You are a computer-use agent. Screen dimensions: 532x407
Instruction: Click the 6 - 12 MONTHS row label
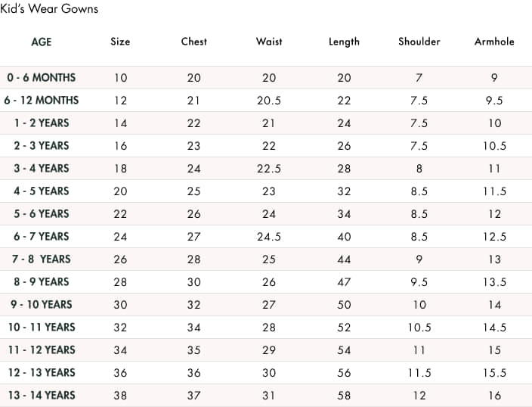42,100
